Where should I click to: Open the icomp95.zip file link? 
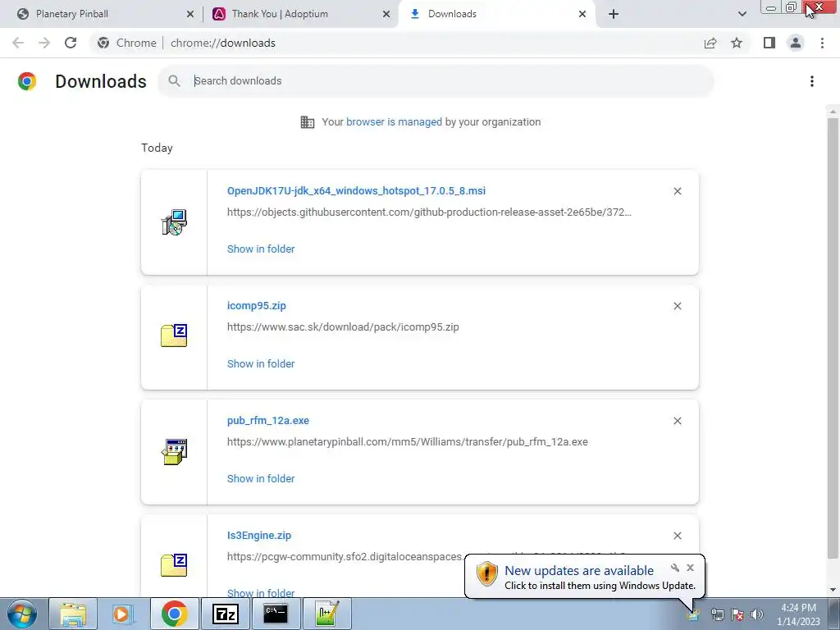coord(257,306)
